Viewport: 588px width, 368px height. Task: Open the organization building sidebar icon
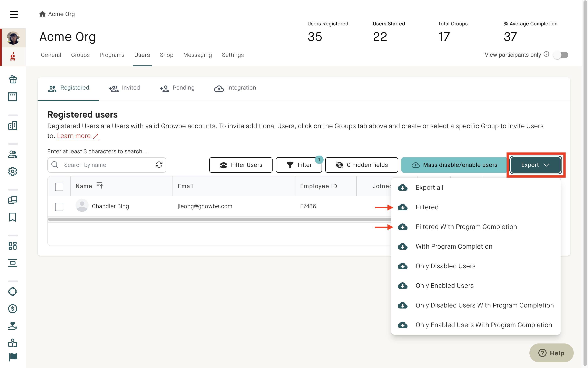13,126
